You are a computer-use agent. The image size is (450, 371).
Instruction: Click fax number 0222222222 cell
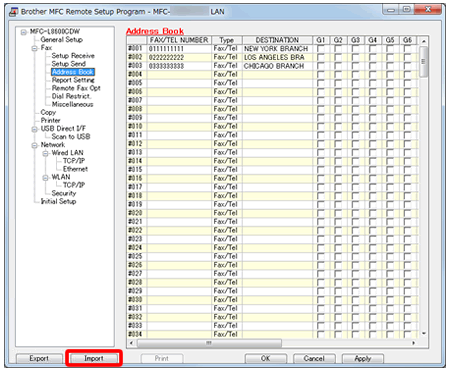179,57
